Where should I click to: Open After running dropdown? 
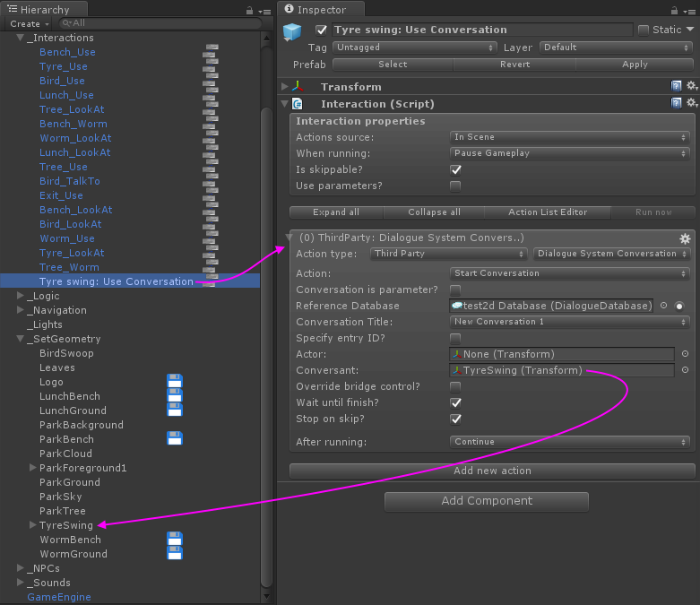(570, 442)
